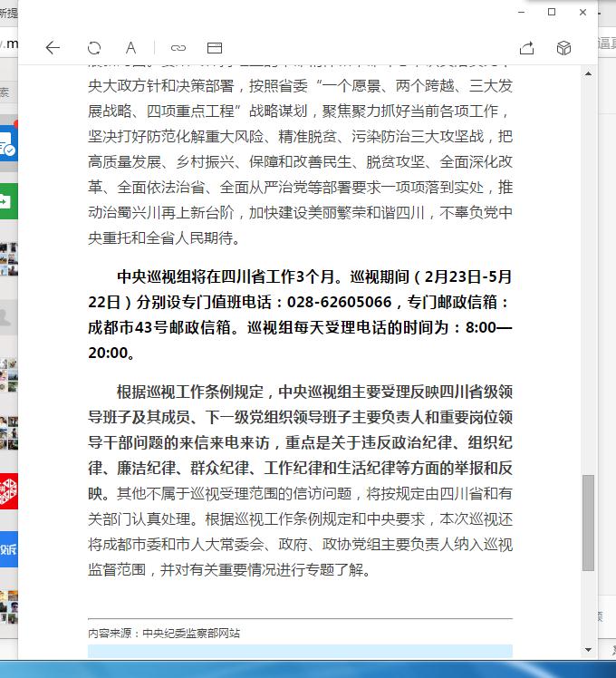Click the window layout icon in toolbar

215,48
